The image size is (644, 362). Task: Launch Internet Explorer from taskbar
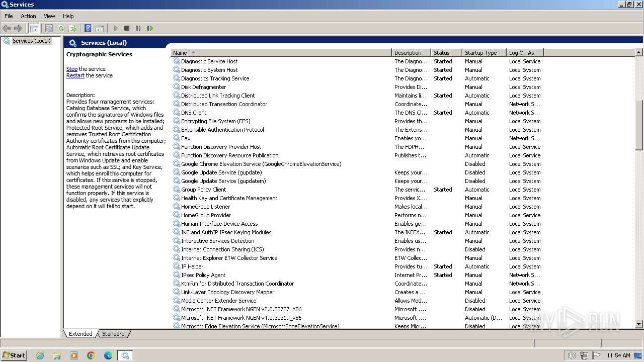[x=40, y=355]
